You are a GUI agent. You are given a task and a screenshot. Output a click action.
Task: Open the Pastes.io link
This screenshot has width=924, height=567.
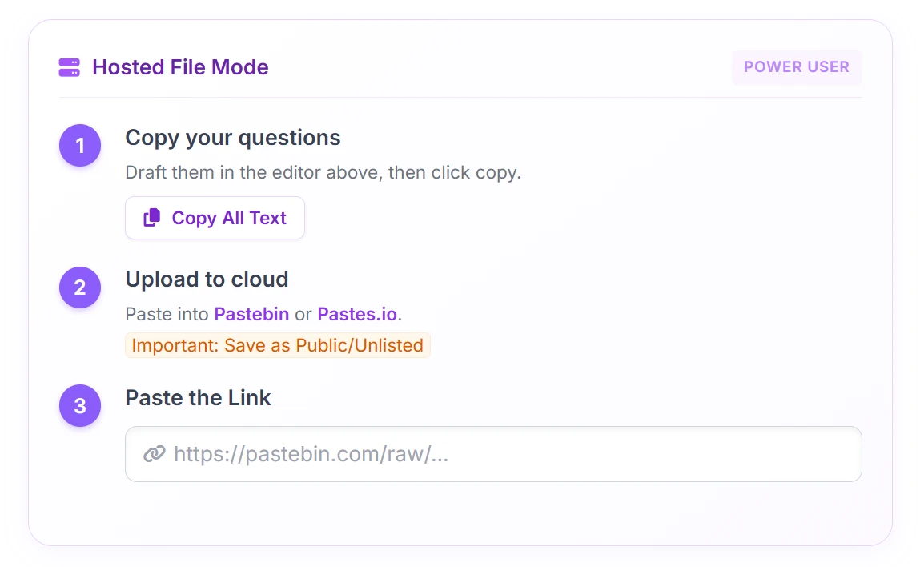coord(357,314)
